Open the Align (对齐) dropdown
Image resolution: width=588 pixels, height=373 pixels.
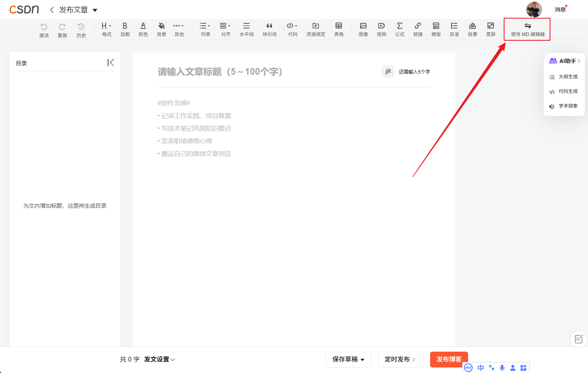[x=226, y=29]
